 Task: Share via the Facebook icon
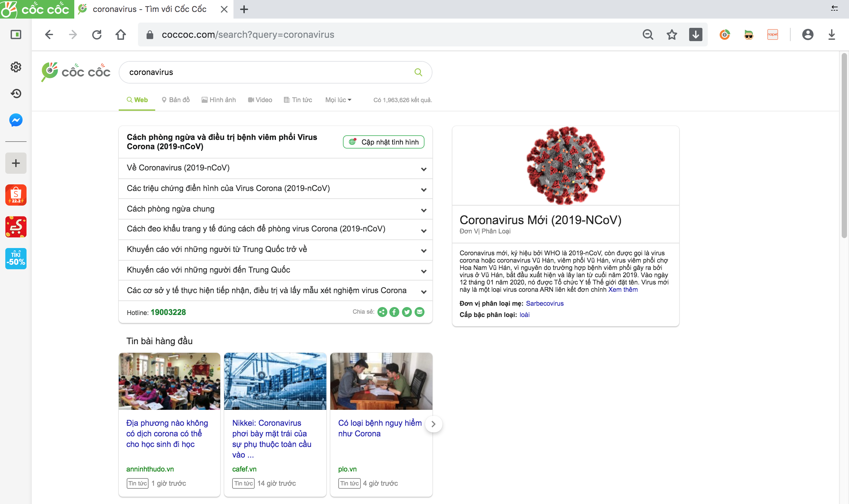coord(394,312)
